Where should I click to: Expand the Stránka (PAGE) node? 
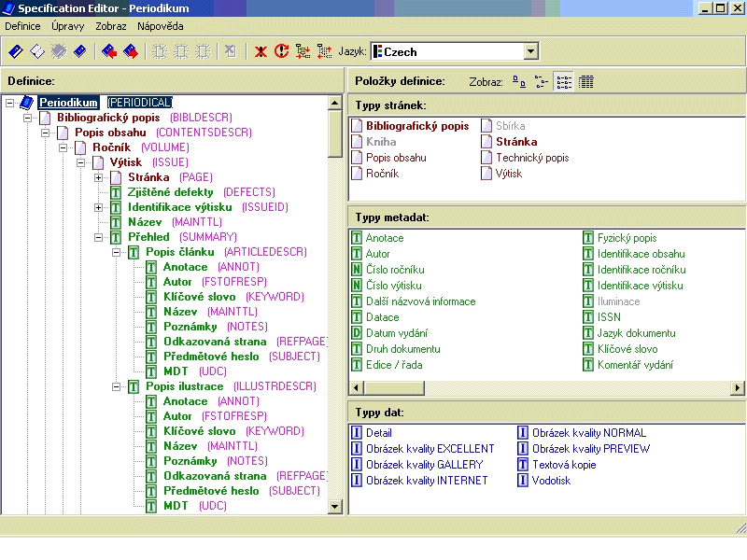(98, 177)
